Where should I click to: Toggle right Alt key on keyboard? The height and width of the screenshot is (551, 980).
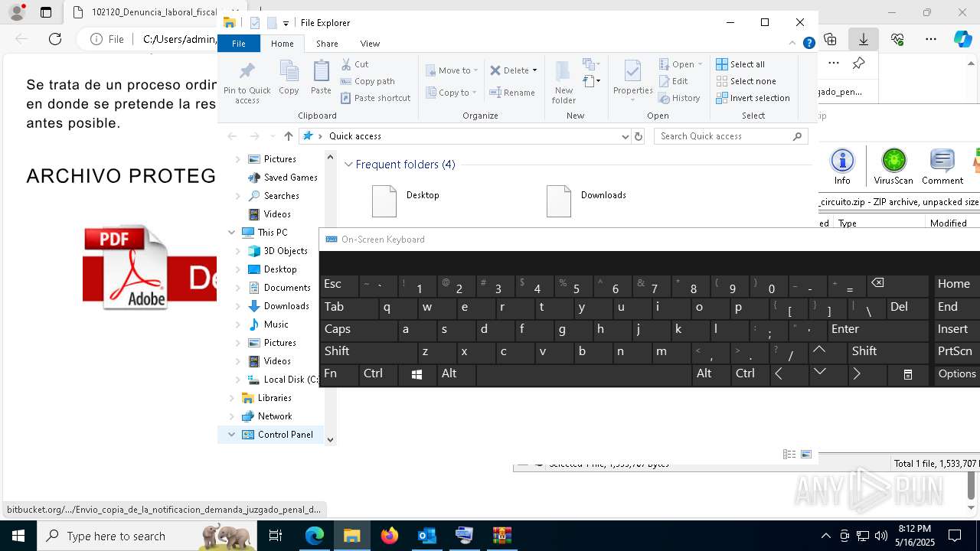tap(711, 374)
